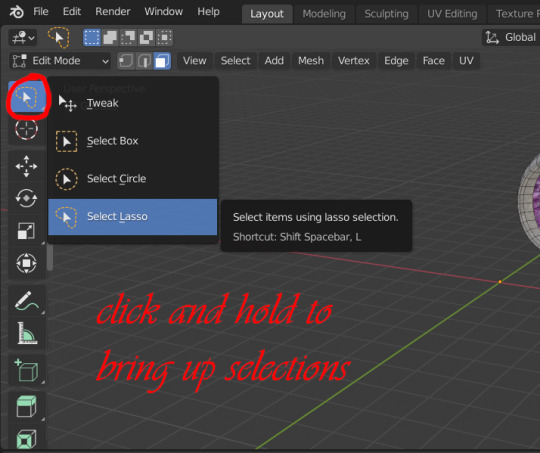Enable edge select mode
This screenshot has height=453, width=540.
click(144, 61)
